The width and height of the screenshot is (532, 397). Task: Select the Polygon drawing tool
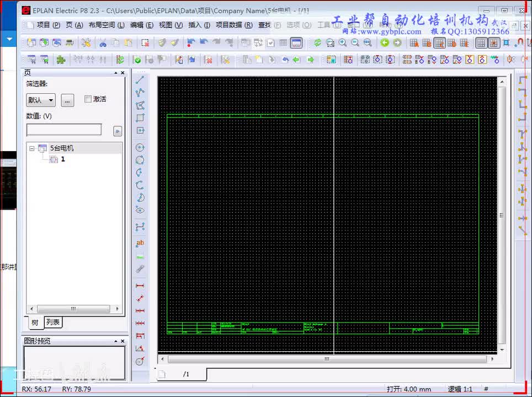click(140, 105)
